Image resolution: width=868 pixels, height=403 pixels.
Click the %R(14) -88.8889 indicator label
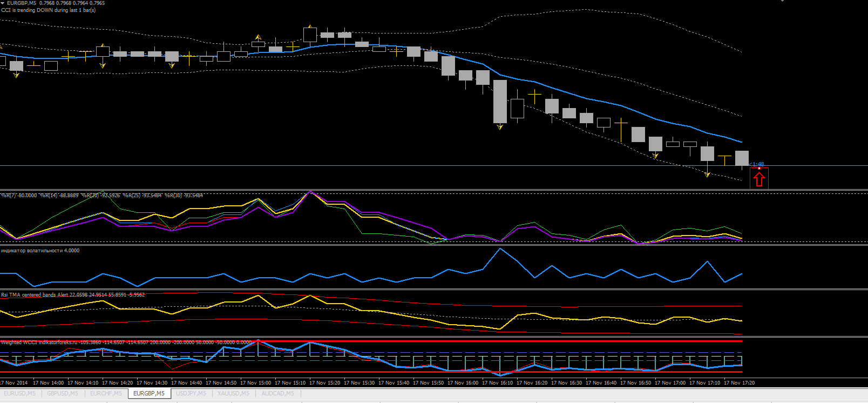[59, 196]
